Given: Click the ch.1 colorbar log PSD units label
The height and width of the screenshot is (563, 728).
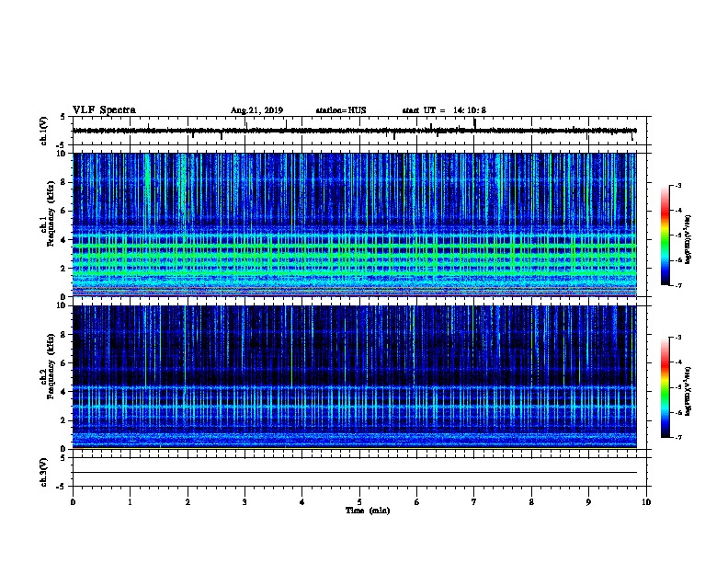Looking at the screenshot, I should (x=688, y=239).
